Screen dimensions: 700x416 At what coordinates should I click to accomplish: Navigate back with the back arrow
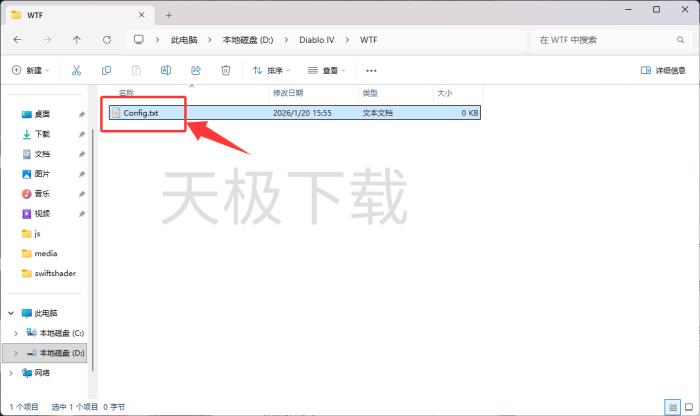click(17, 40)
